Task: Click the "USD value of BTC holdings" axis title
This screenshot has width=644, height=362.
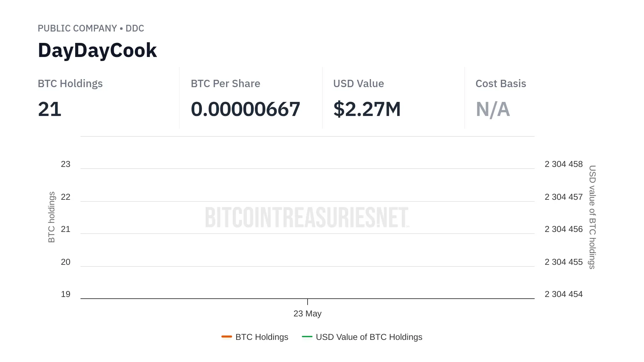Action: tap(592, 217)
